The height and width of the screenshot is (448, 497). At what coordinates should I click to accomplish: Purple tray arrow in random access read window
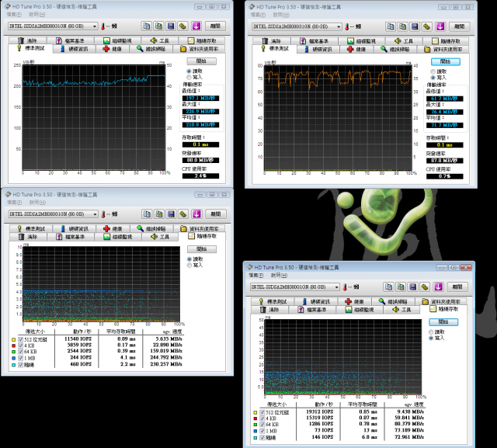pyautogui.click(x=196, y=214)
